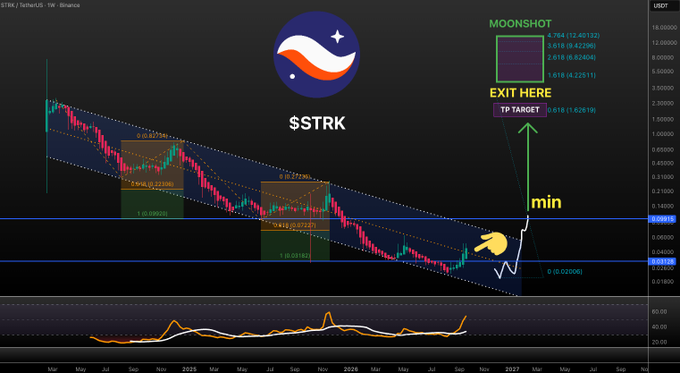Click the 1 (0.09920) fib label
This screenshot has height=373, width=680.
152,213
